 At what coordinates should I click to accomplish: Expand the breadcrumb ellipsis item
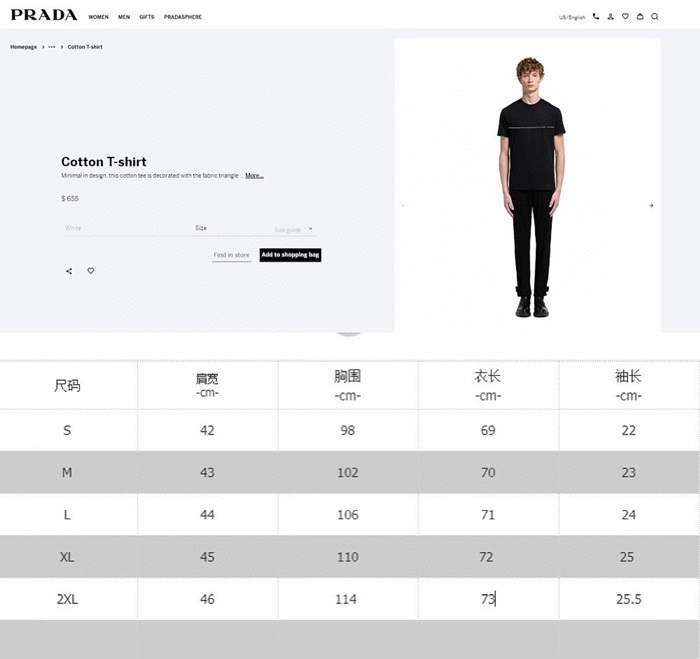click(52, 47)
